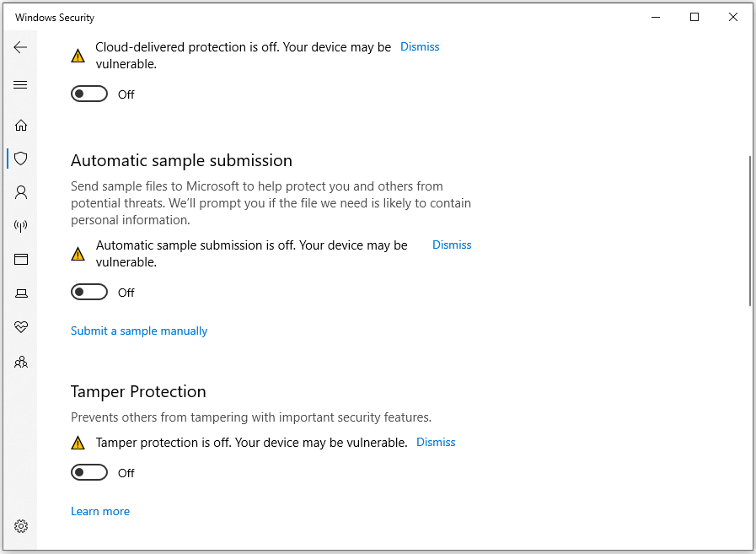Open Family options icon

pyautogui.click(x=21, y=362)
